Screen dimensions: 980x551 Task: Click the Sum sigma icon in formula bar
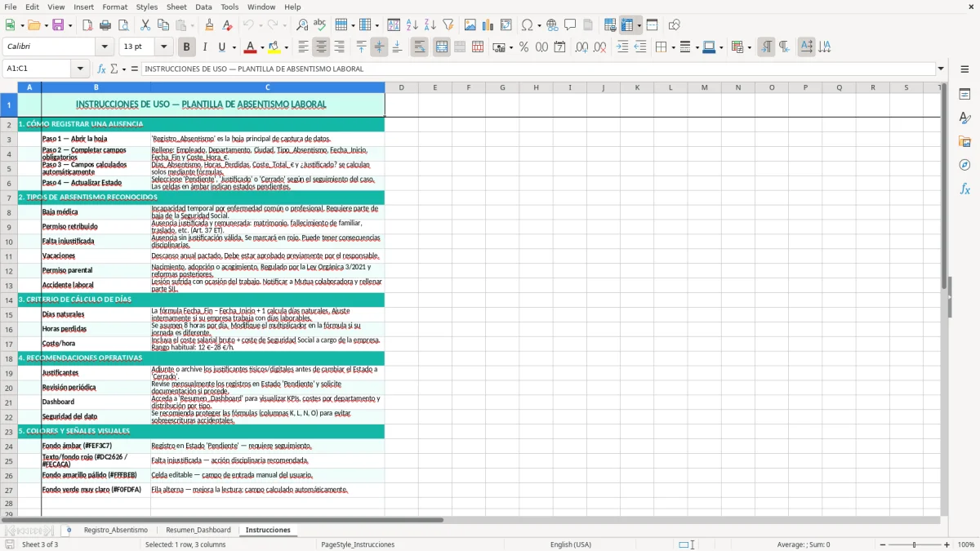point(114,69)
